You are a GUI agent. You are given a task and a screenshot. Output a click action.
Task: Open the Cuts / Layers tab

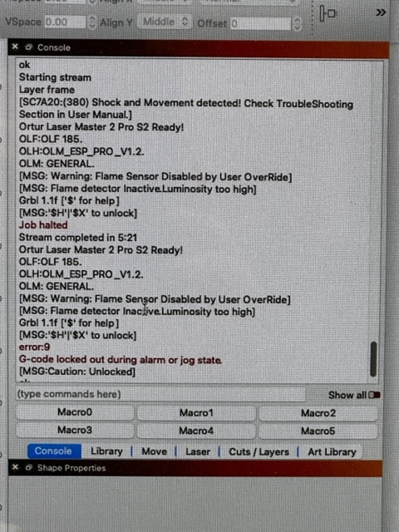pyautogui.click(x=259, y=452)
